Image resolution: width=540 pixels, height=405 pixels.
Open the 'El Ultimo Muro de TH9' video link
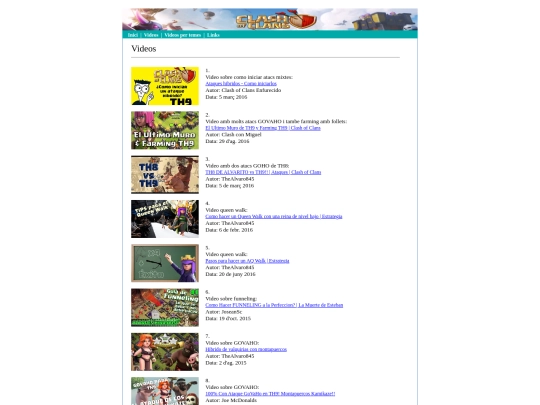click(x=263, y=128)
